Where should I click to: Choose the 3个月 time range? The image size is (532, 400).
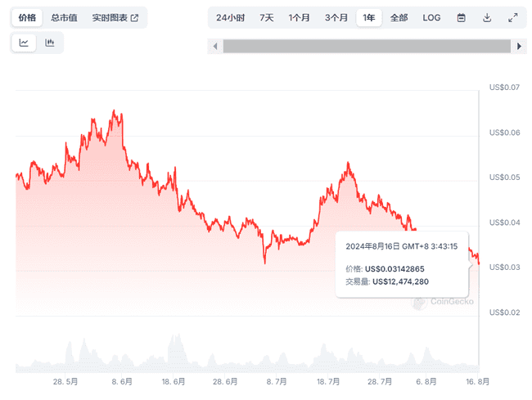336,17
